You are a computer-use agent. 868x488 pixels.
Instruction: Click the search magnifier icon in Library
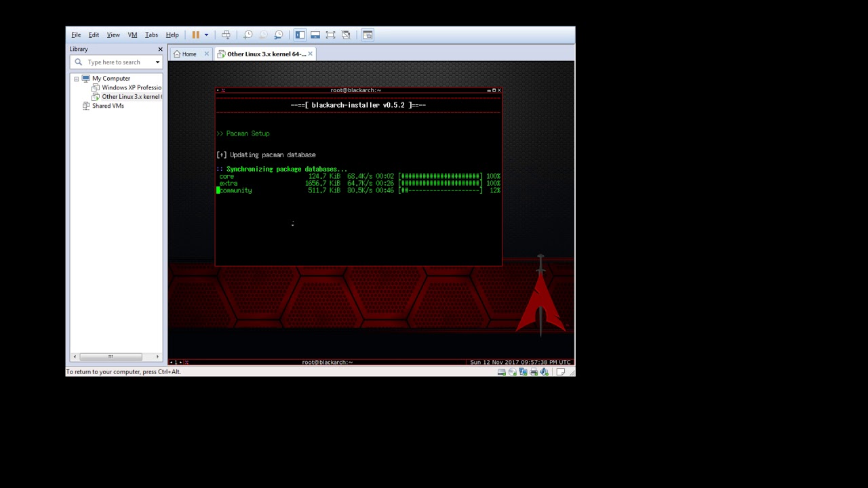78,62
